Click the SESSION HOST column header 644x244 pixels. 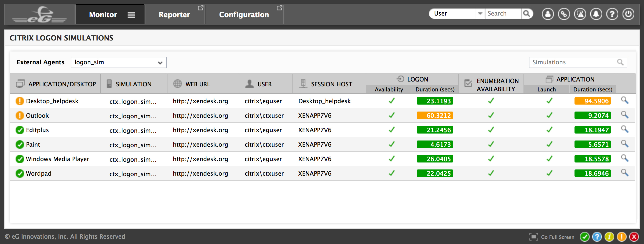click(x=329, y=84)
